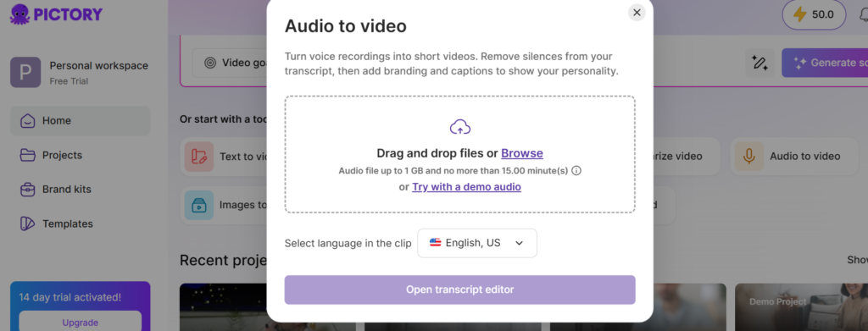Click the Projects folder icon
The width and height of the screenshot is (868, 331).
tap(28, 155)
